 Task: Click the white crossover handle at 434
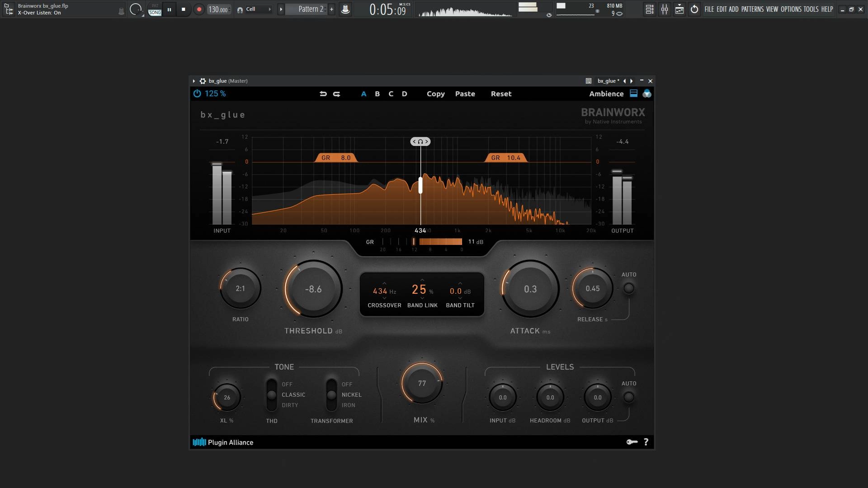pos(420,185)
